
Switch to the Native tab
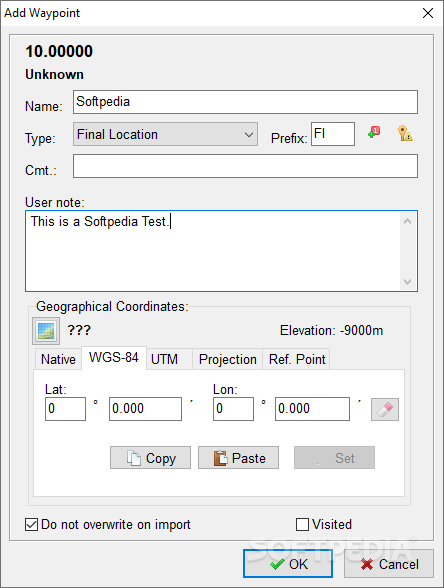click(58, 359)
